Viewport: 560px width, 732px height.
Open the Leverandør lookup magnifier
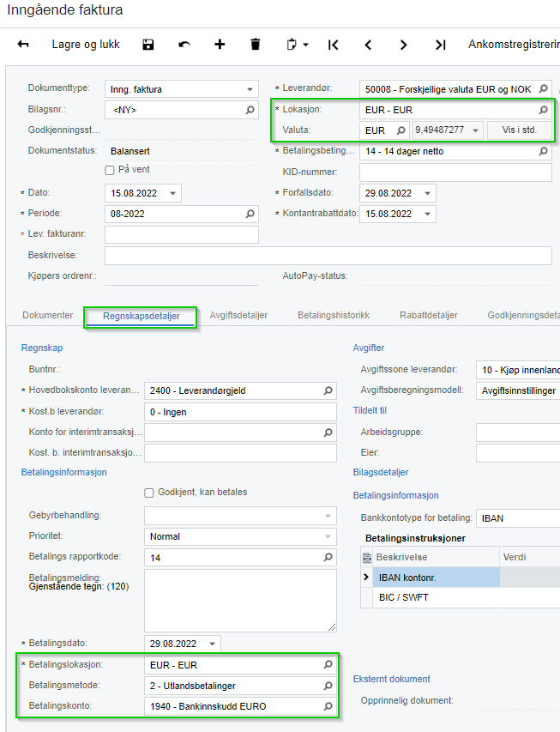543,88
